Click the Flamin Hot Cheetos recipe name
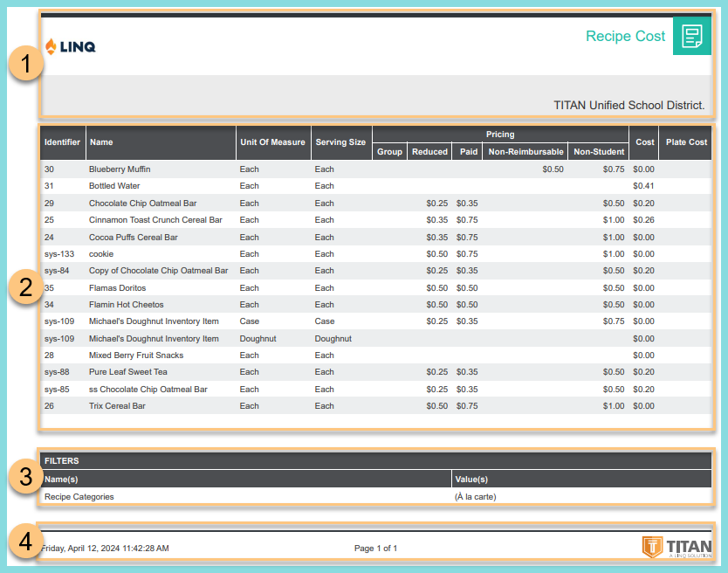The image size is (728, 573). click(x=126, y=305)
